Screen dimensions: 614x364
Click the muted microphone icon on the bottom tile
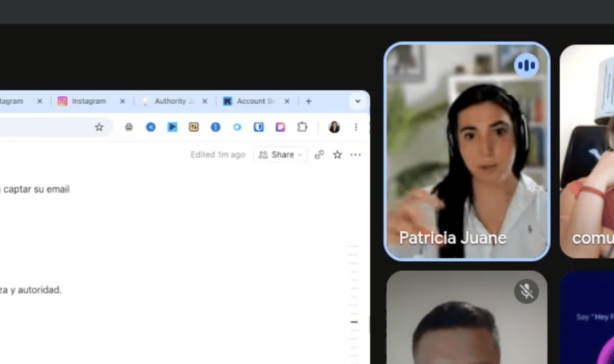click(x=526, y=291)
